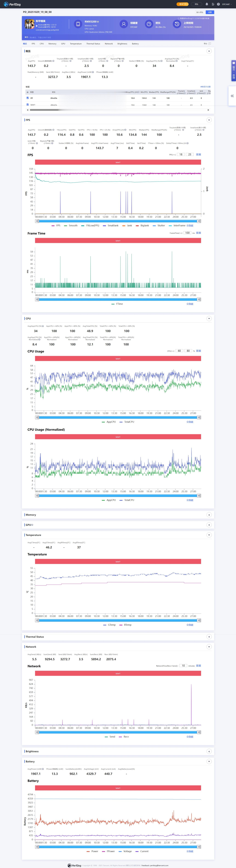Click the export icon beside the tabs

coord(210,44)
